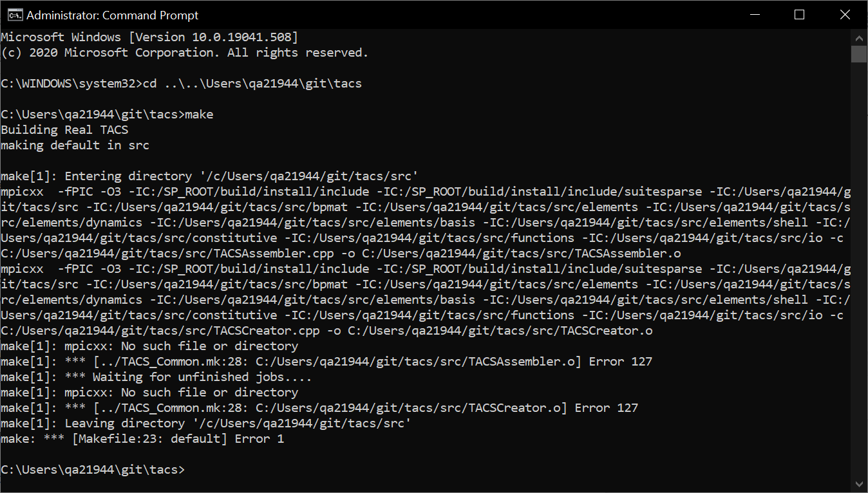Viewport: 868px width, 493px height.
Task: Click the vertical scrollbar thumb
Action: pyautogui.click(x=859, y=53)
